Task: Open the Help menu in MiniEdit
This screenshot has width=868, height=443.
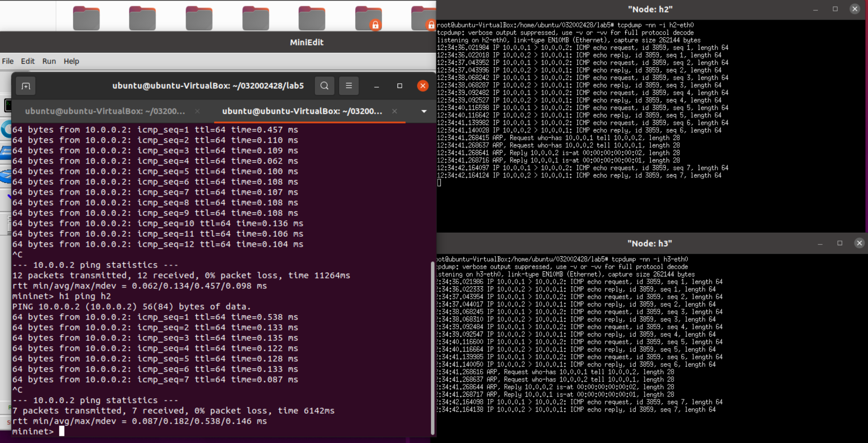Action: click(71, 61)
